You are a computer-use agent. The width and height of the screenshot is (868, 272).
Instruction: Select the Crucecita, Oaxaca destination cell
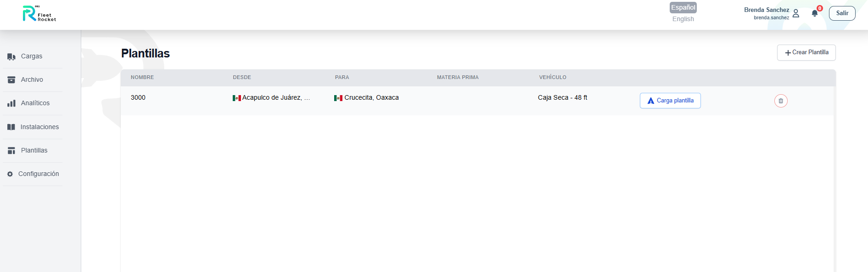(371, 97)
